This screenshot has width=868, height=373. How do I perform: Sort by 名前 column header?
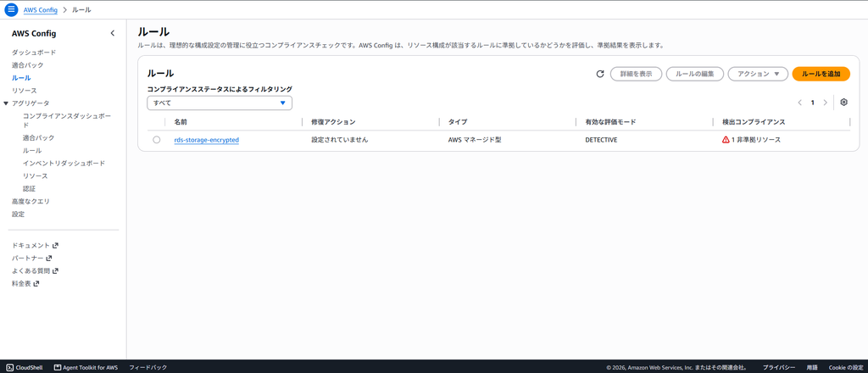[x=181, y=122]
